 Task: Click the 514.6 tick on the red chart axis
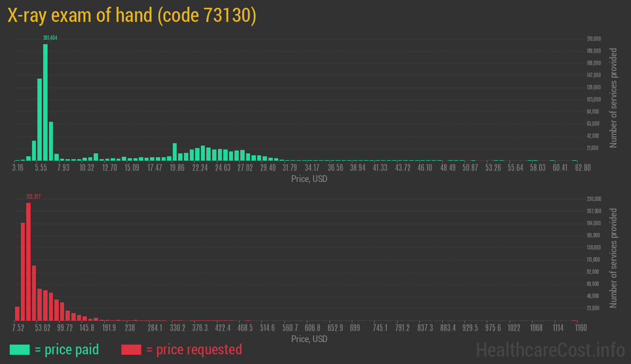tap(267, 328)
